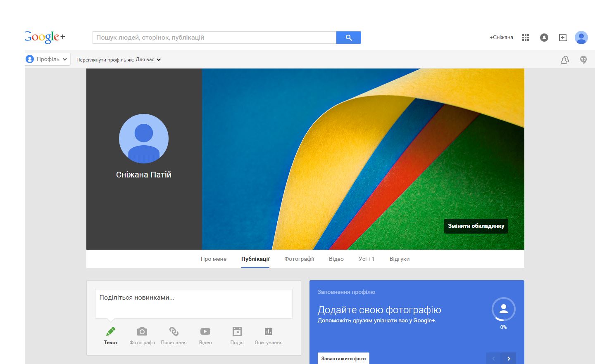Click the colorful cover photo
The width and height of the screenshot is (595, 364).
(363, 159)
